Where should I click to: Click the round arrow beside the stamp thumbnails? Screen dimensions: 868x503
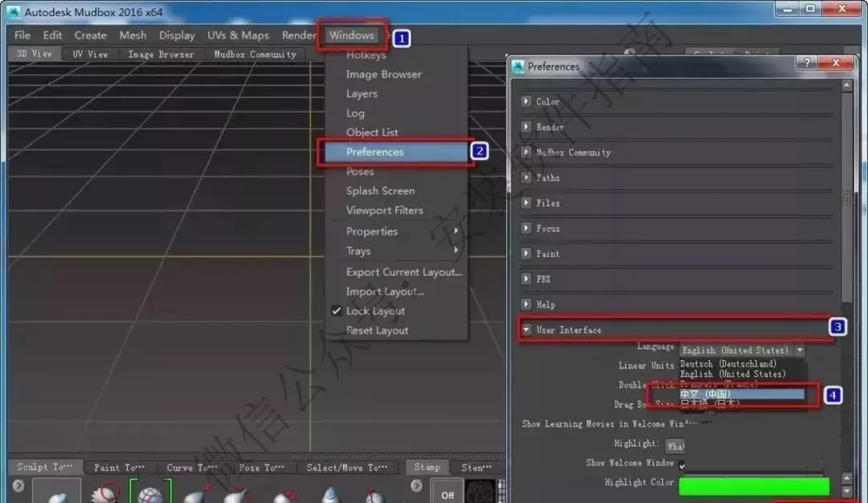(x=416, y=485)
